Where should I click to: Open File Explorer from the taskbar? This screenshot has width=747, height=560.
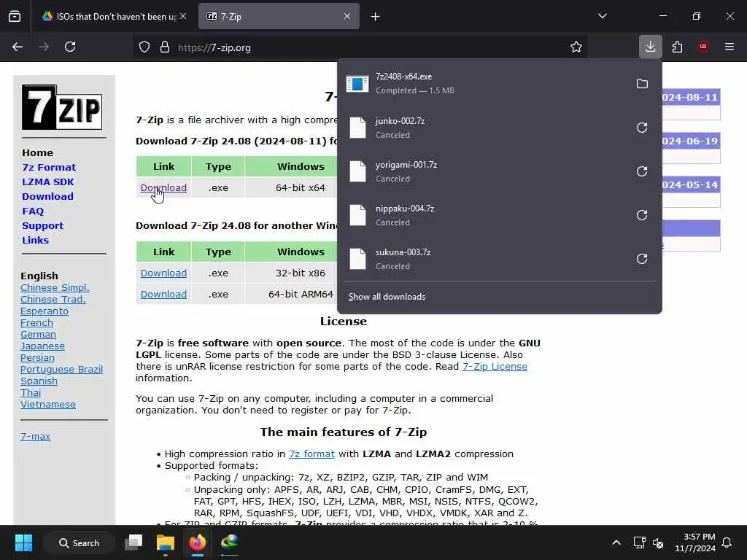click(x=166, y=542)
